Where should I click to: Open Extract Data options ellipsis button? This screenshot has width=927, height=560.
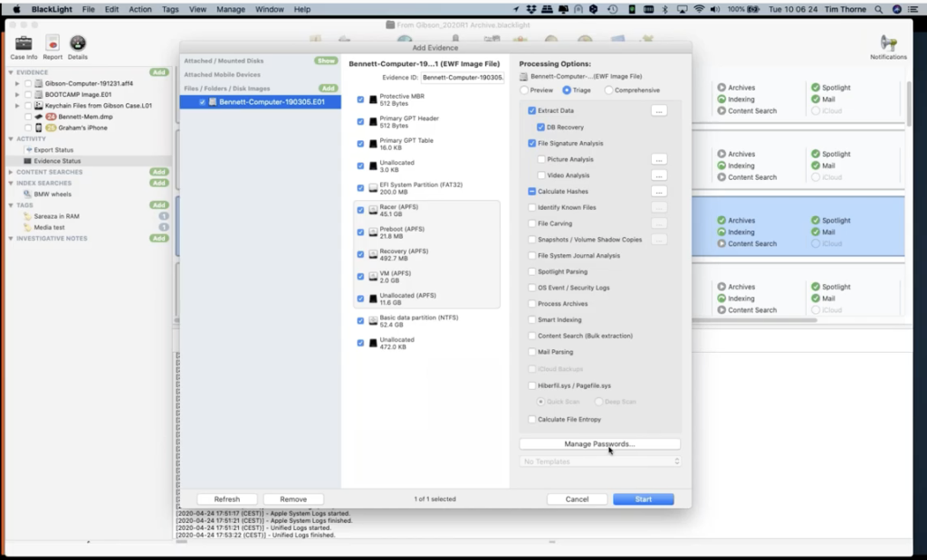[659, 110]
